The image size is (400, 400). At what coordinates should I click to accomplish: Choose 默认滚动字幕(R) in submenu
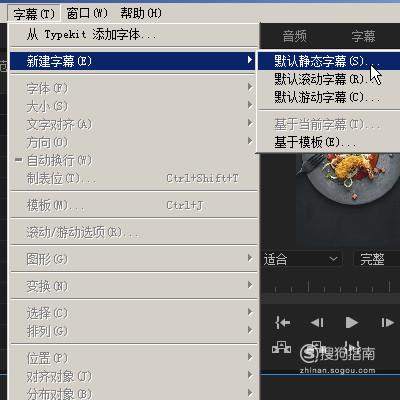(x=329, y=79)
